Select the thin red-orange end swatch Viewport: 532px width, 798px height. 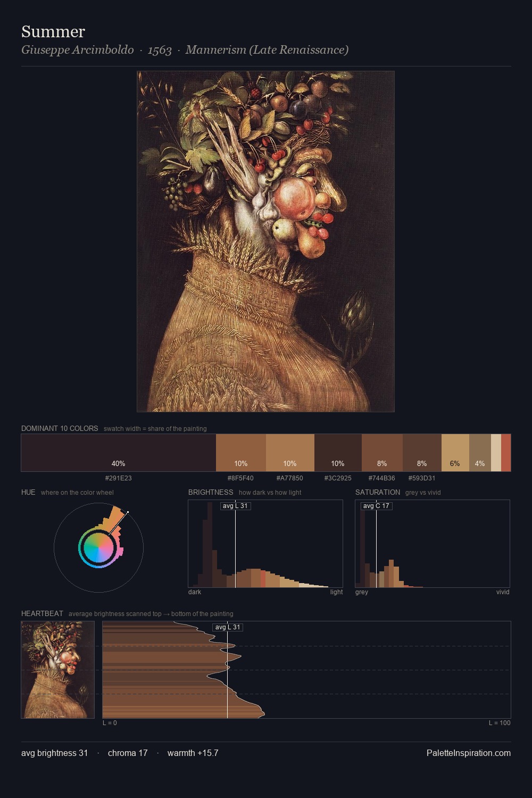(506, 453)
